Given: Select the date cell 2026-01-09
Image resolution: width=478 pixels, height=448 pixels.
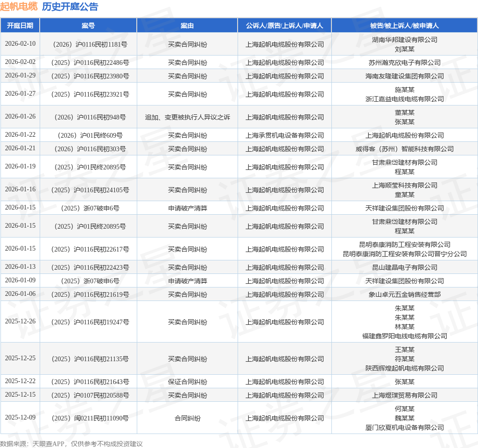Looking at the screenshot, I should point(20,280).
